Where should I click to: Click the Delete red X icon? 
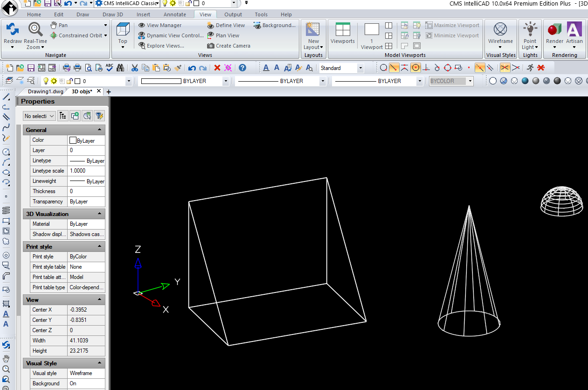(x=217, y=68)
